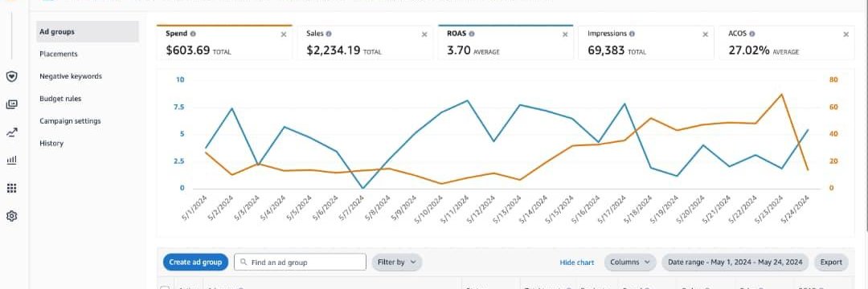Click the 5/1/2024 date label
Screen dimensions: 868x289
[x=194, y=208]
